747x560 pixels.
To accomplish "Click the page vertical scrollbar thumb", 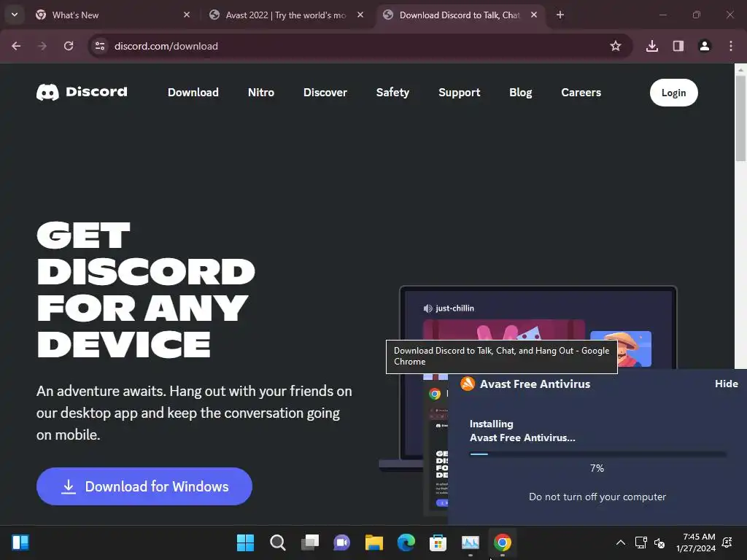I will (740, 118).
